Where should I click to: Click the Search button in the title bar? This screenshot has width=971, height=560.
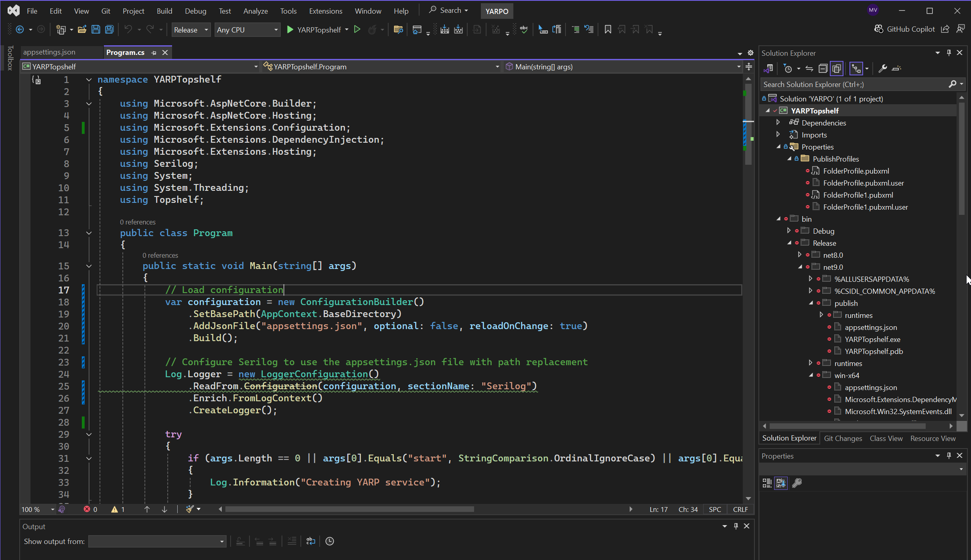pyautogui.click(x=448, y=10)
